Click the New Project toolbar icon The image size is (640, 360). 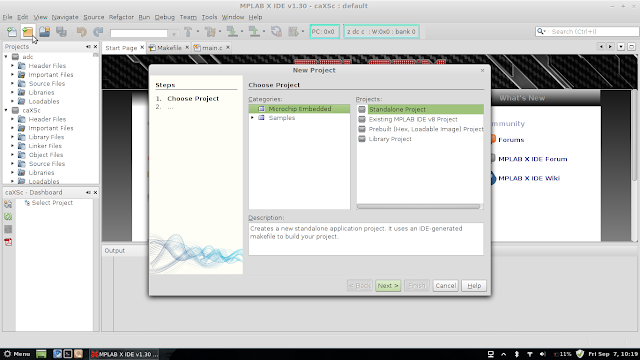pos(28,31)
